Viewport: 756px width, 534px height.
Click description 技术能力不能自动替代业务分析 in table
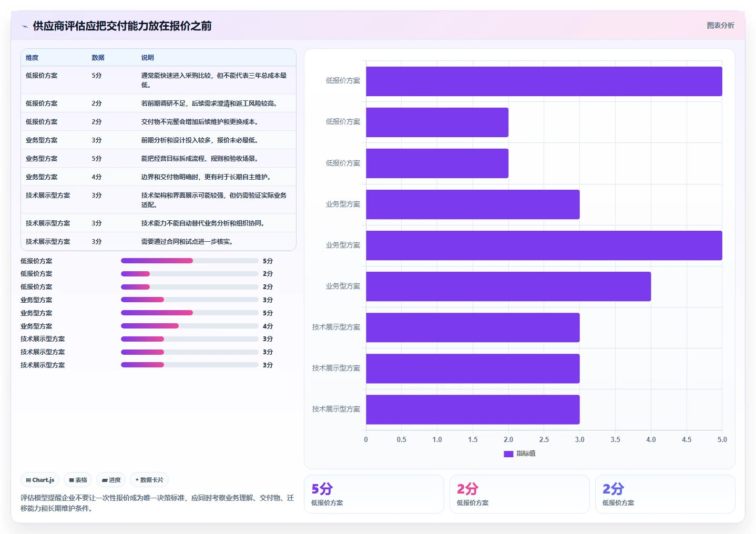pos(202,223)
